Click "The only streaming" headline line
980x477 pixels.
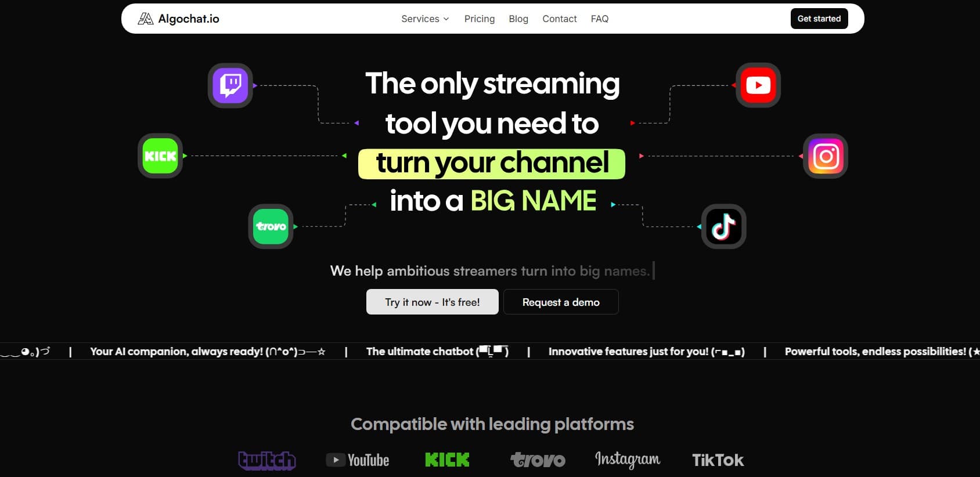(492, 84)
